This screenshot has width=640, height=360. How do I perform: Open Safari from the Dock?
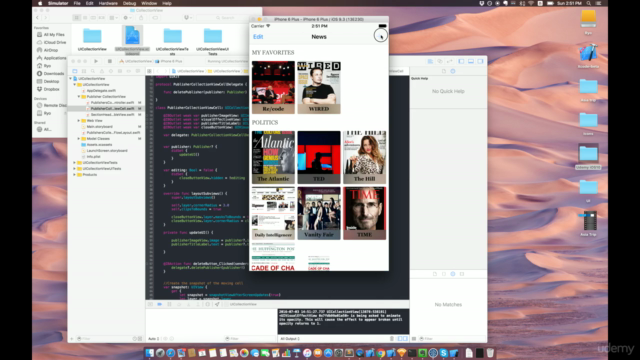171,353
